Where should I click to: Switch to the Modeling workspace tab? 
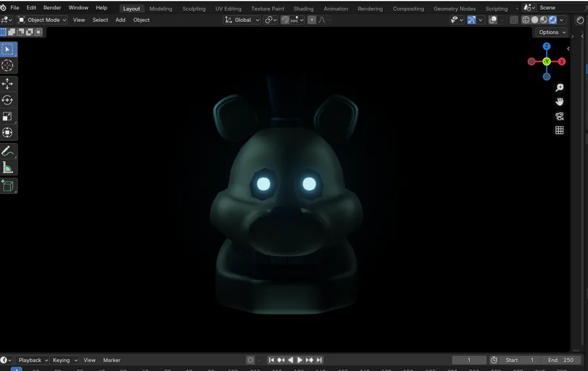161,8
